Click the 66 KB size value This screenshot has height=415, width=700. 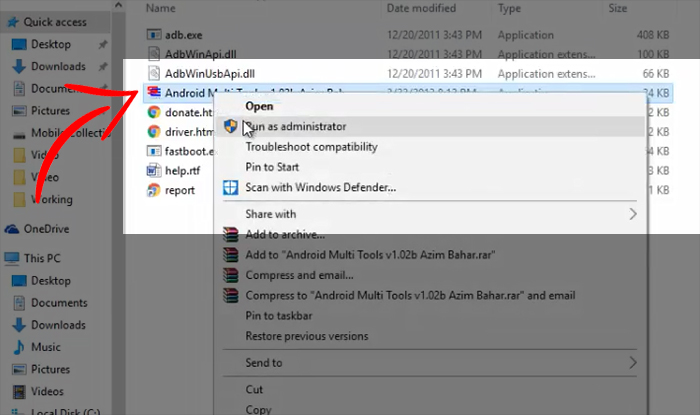click(x=656, y=74)
